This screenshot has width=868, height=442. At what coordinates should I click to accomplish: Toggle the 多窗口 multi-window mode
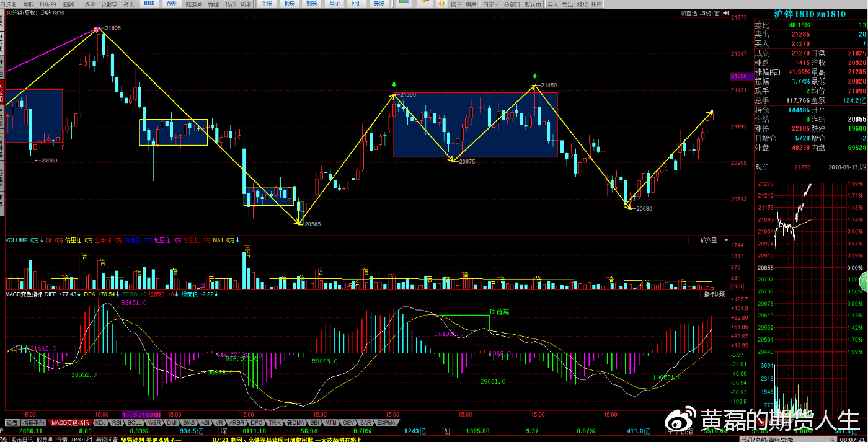click(x=511, y=4)
